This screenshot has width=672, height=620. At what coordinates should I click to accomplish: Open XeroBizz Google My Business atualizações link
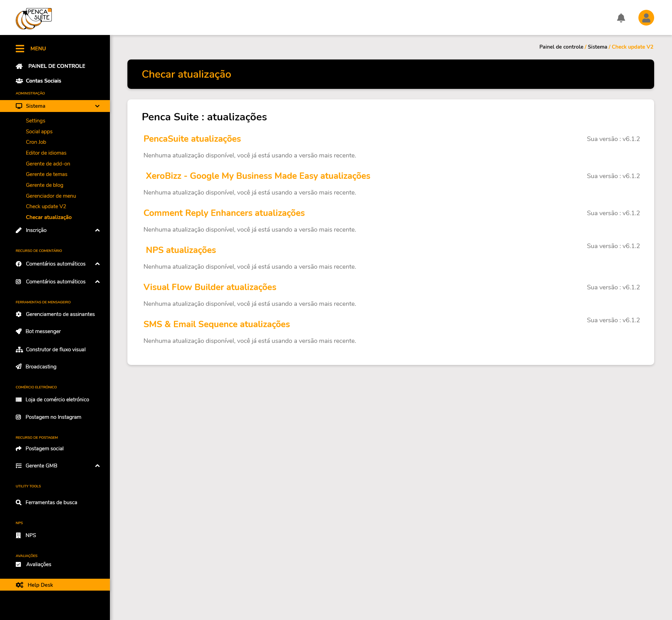pyautogui.click(x=258, y=176)
